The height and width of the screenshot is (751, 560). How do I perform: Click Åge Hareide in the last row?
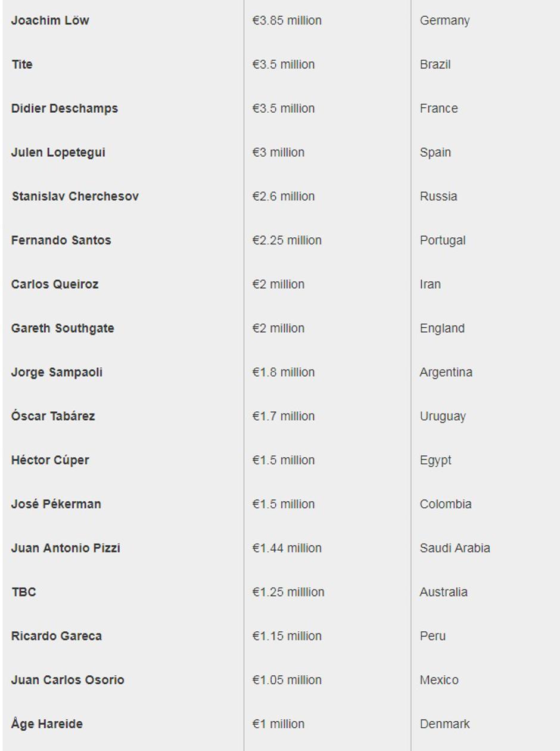click(47, 724)
